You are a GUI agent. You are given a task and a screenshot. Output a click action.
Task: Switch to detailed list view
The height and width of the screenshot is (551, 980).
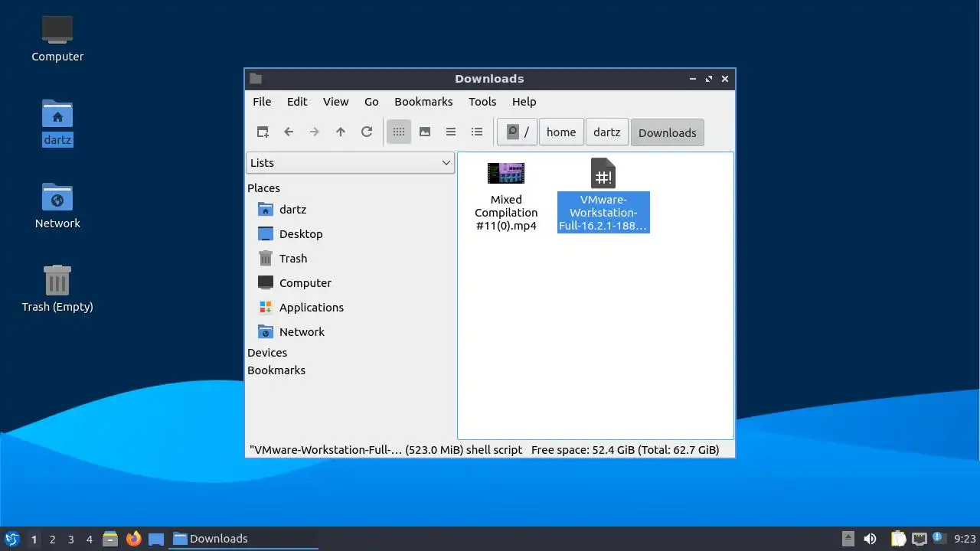click(x=477, y=132)
